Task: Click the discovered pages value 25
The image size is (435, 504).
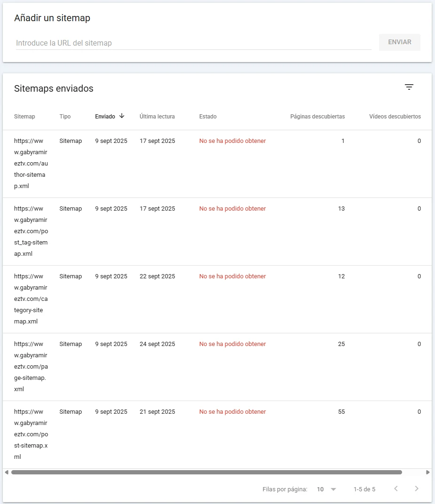Action: (341, 344)
